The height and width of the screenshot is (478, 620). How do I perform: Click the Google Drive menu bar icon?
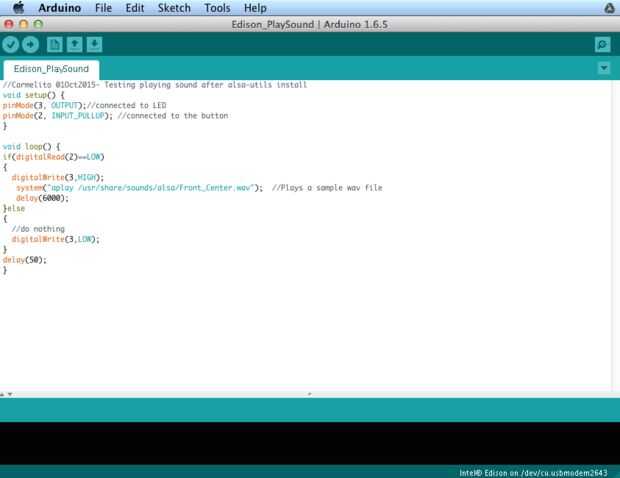click(609, 8)
